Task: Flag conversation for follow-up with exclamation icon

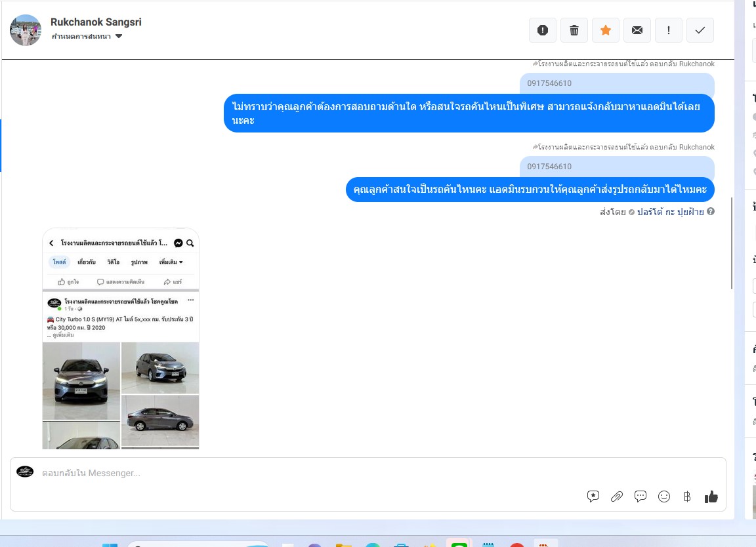Action: [x=668, y=30]
